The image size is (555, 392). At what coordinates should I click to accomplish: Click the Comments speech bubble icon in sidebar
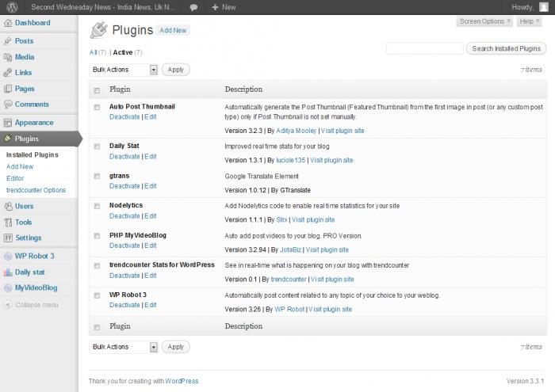pyautogui.click(x=8, y=105)
